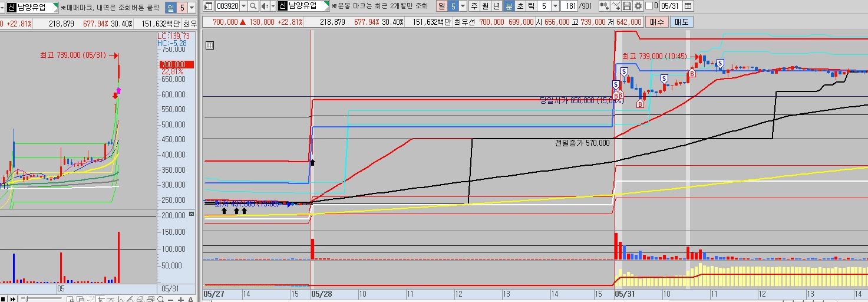Switch main chart to 일 daily period

coord(441,6)
